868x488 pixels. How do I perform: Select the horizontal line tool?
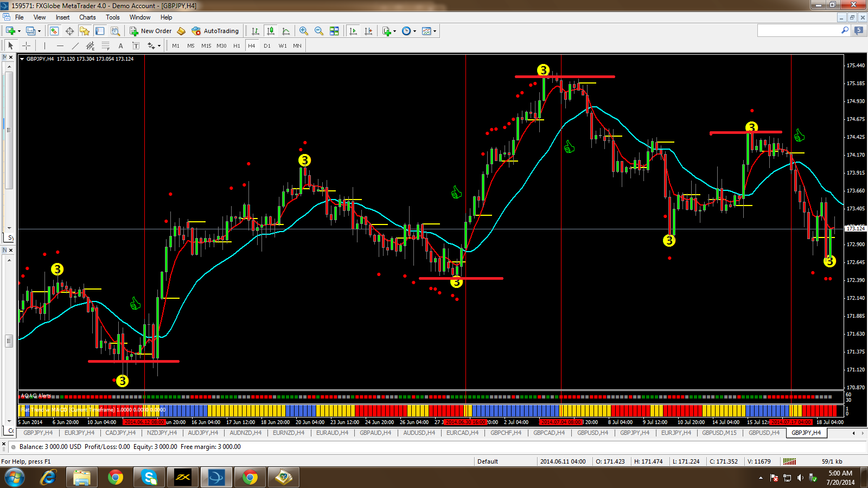click(60, 46)
